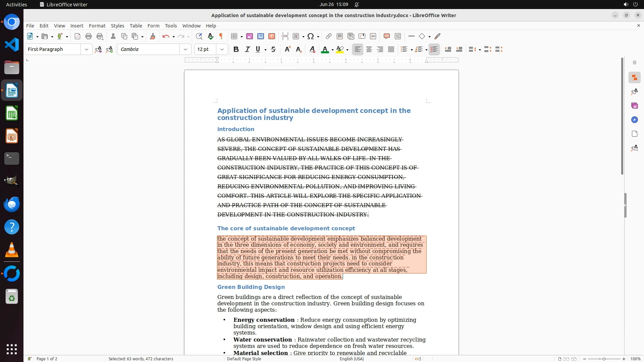The width and height of the screenshot is (644, 362).
Task: Open the font size dropdown
Action: (222, 50)
